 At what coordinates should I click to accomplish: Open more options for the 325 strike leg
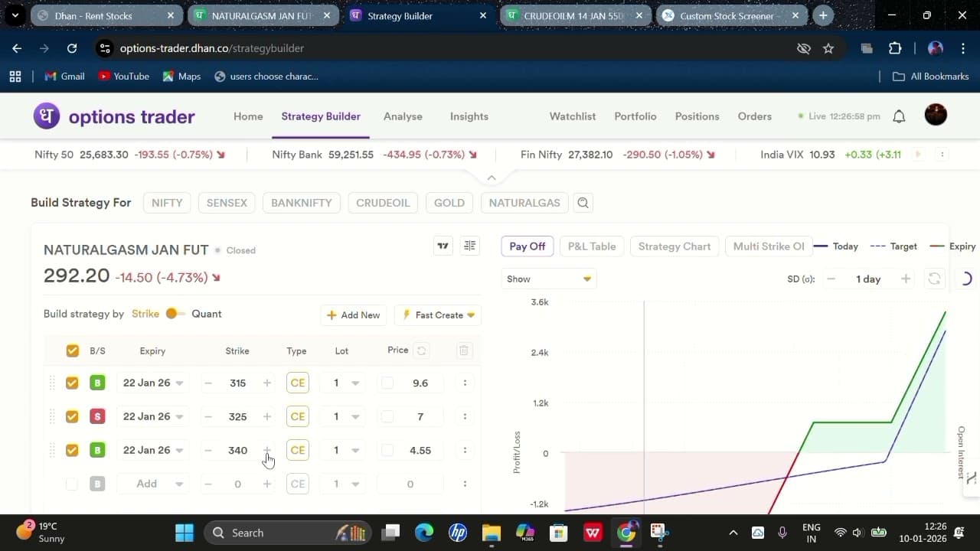pos(465,416)
